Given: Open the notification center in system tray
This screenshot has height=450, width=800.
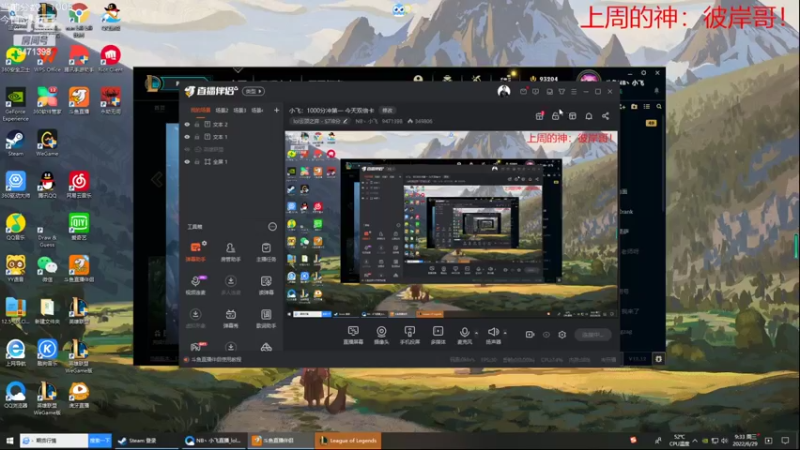Looking at the screenshot, I should (x=785, y=440).
